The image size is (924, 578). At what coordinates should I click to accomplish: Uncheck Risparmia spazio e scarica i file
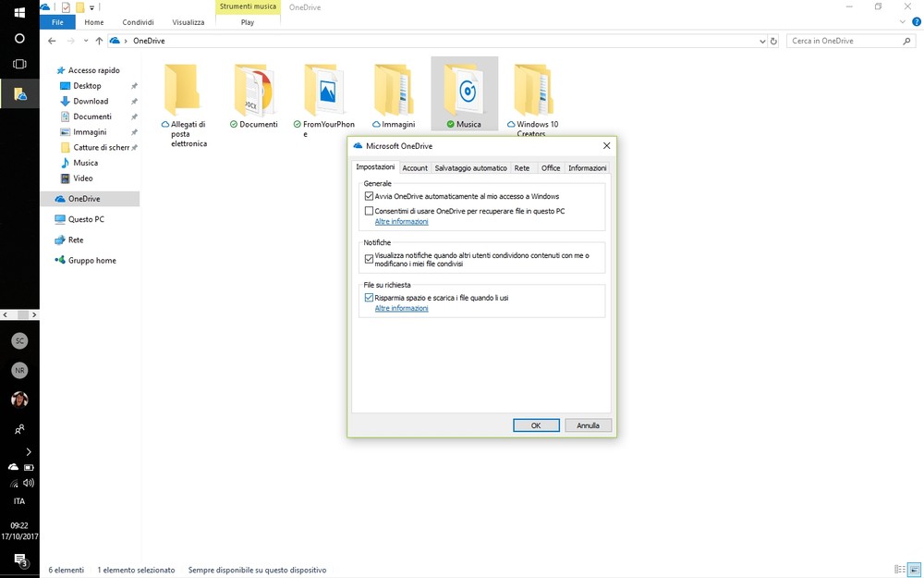click(370, 298)
